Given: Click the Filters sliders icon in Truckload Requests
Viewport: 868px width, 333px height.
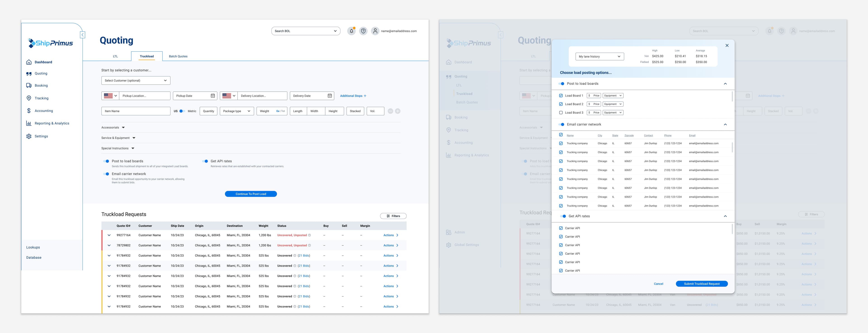Looking at the screenshot, I should coord(388,216).
